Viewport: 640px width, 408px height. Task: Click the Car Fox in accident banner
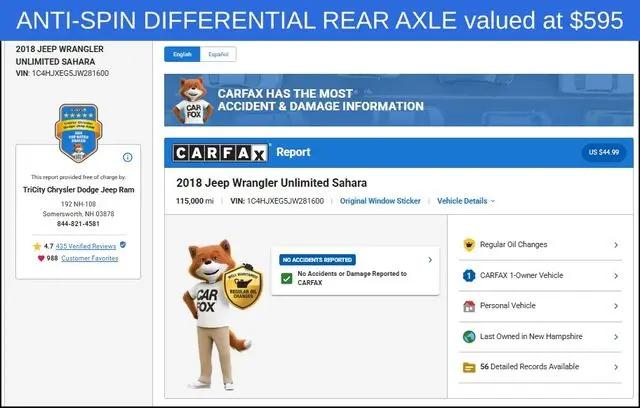(x=192, y=101)
